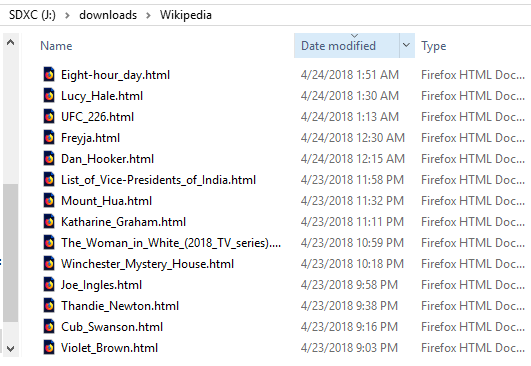Click the Freyja.html file icon
The width and height of the screenshot is (531, 366).
click(x=49, y=137)
